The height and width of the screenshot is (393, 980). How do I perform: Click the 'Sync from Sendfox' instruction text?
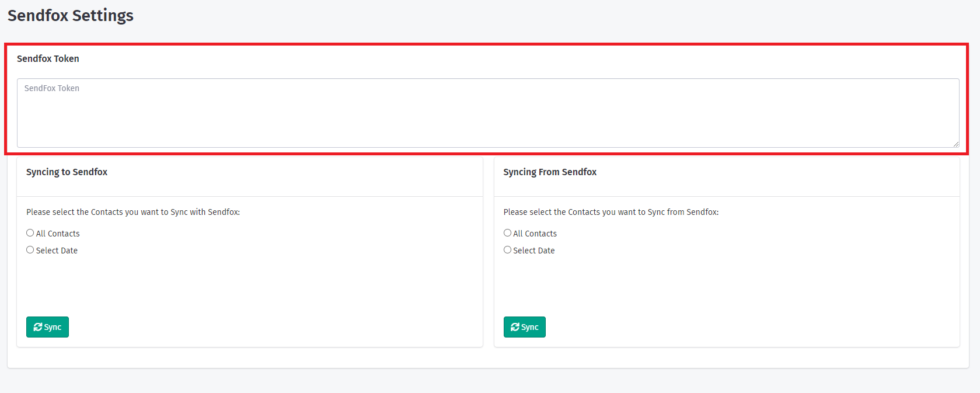coord(611,212)
